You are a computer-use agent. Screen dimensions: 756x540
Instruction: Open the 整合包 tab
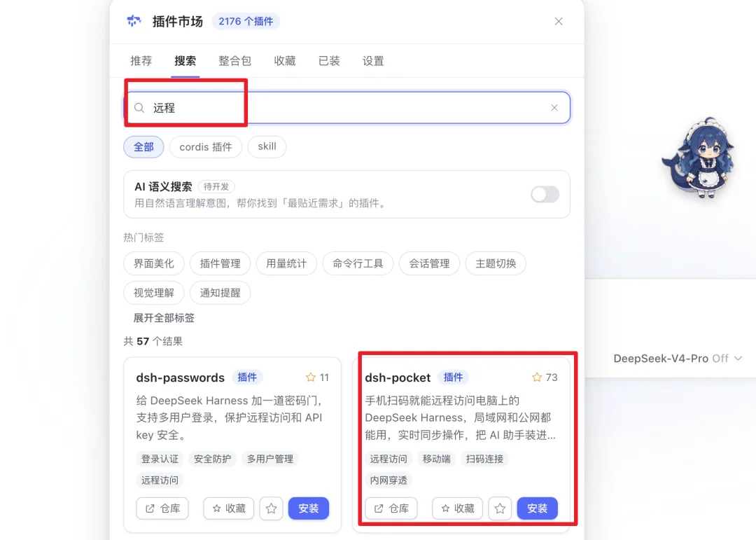(x=234, y=61)
